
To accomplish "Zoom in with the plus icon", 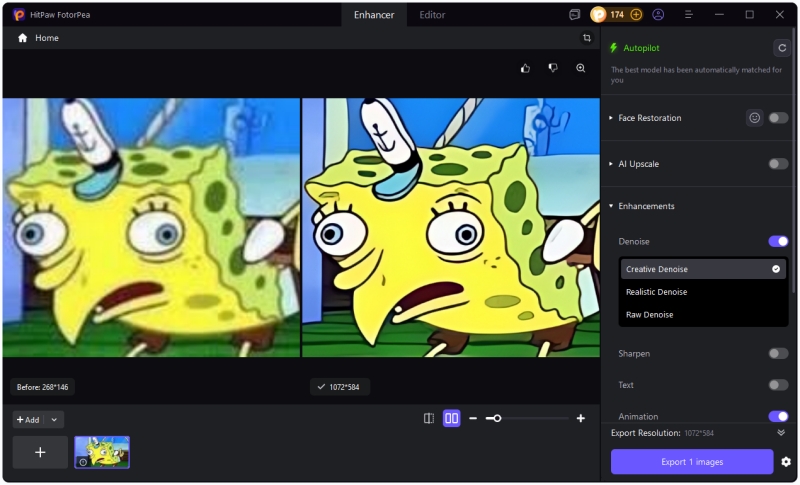I will pyautogui.click(x=581, y=419).
